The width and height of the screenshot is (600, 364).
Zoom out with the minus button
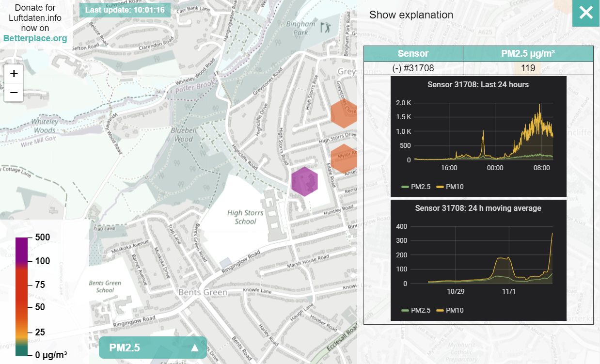(x=14, y=92)
